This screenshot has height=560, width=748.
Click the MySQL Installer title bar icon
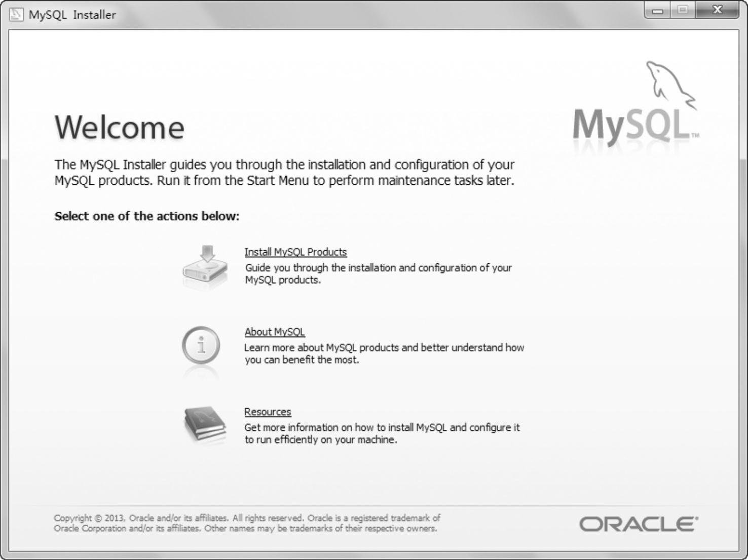[x=16, y=14]
